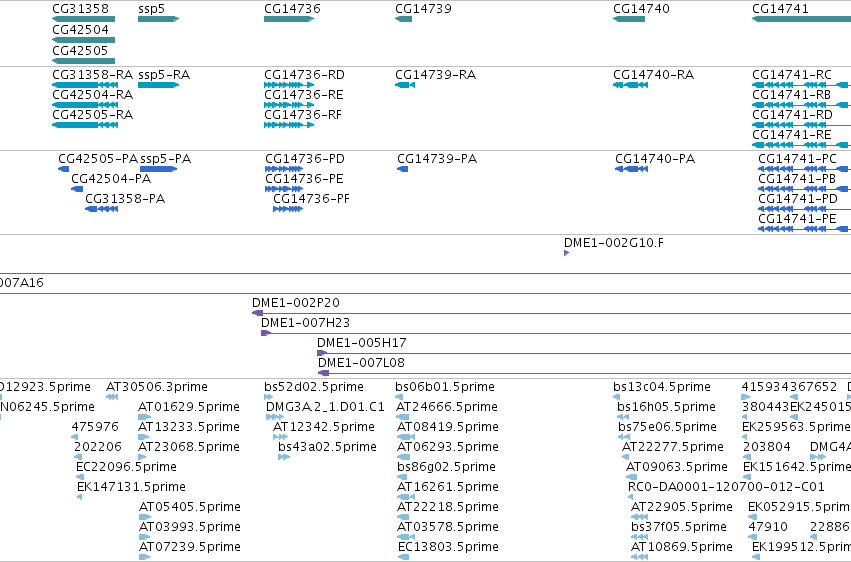Click protein label CG14741-PC

(797, 159)
